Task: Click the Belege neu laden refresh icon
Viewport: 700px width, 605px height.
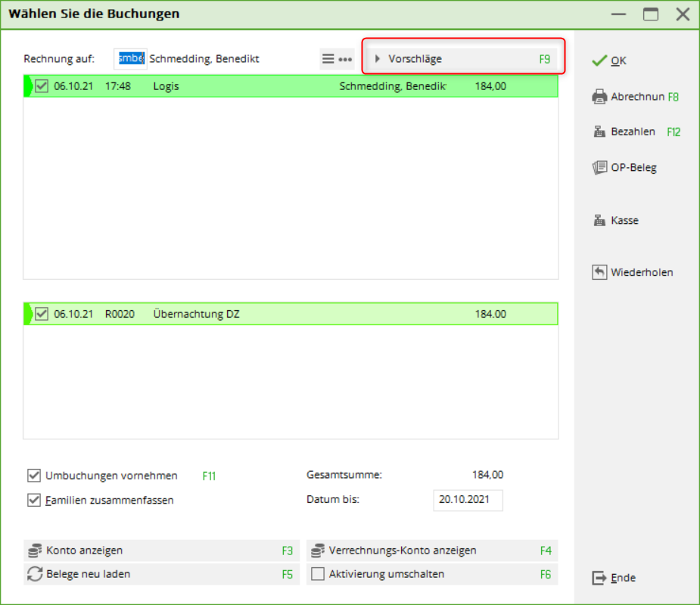Action: tap(34, 574)
